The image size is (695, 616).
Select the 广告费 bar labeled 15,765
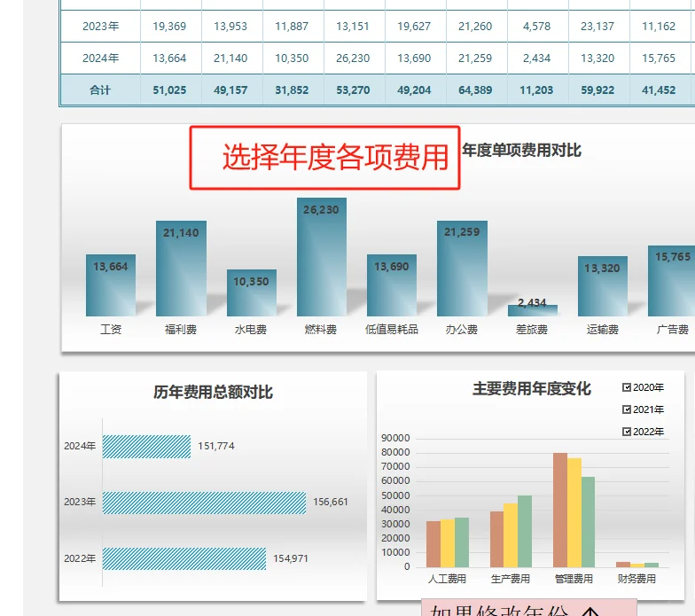coord(671,281)
